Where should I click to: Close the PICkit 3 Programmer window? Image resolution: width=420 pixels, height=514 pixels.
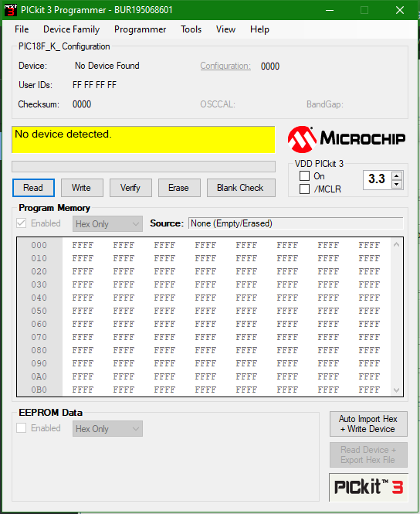(x=400, y=10)
